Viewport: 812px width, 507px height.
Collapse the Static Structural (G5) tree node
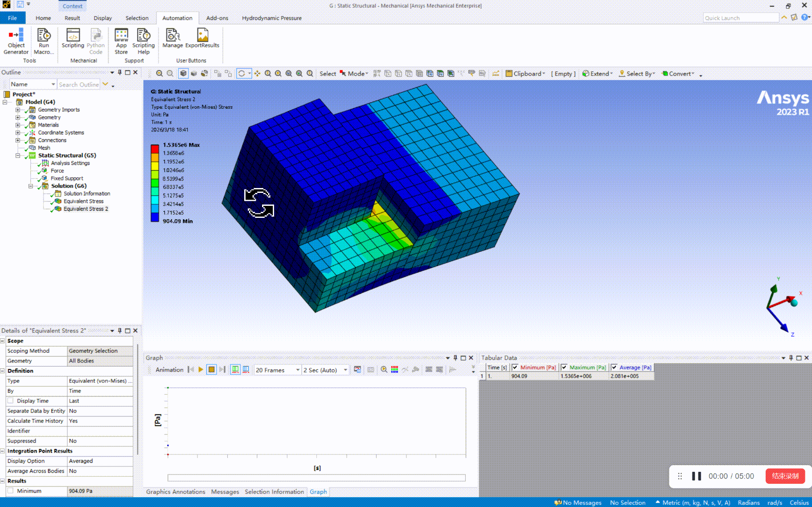pyautogui.click(x=18, y=155)
